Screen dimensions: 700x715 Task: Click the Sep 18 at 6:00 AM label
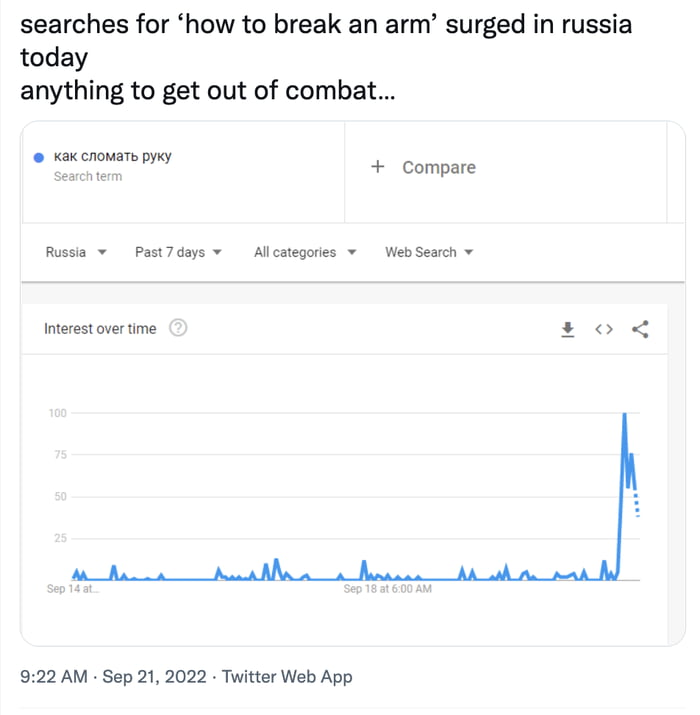(387, 589)
